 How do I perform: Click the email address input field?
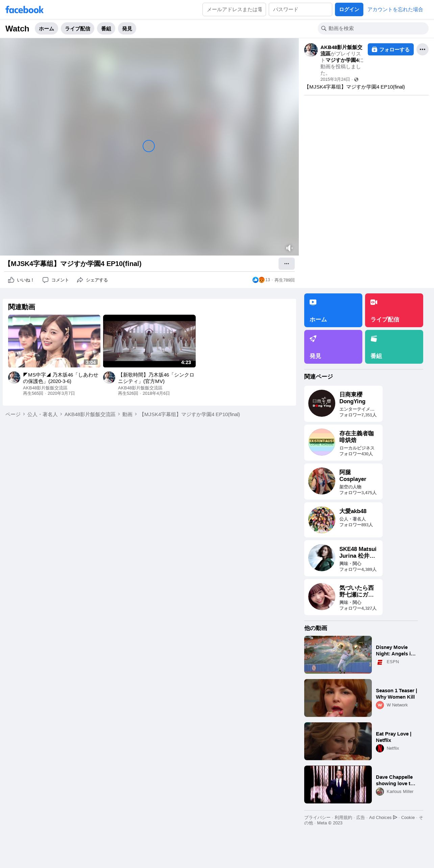pyautogui.click(x=234, y=9)
